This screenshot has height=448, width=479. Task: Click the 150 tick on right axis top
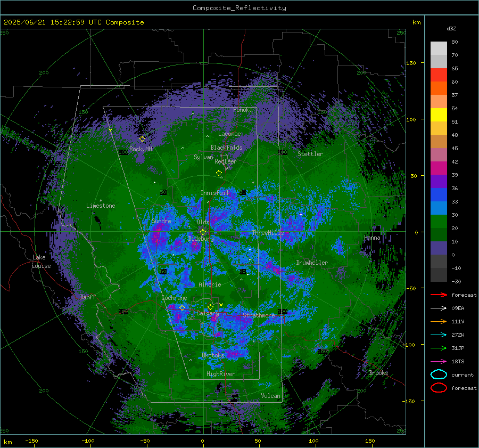[x=411, y=63]
